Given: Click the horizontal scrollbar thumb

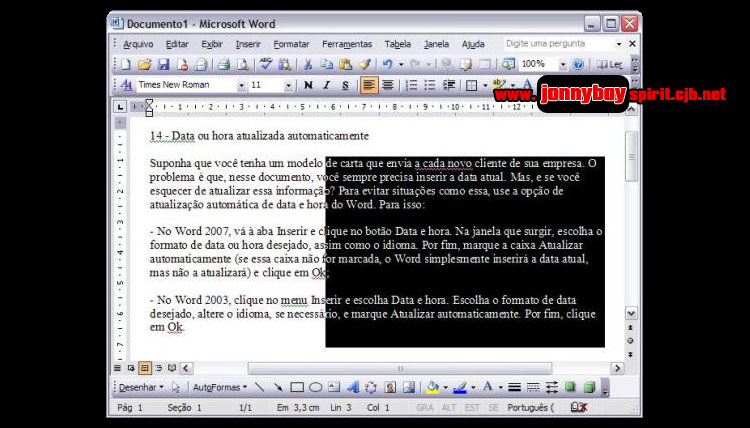Looking at the screenshot, I should 400,368.
